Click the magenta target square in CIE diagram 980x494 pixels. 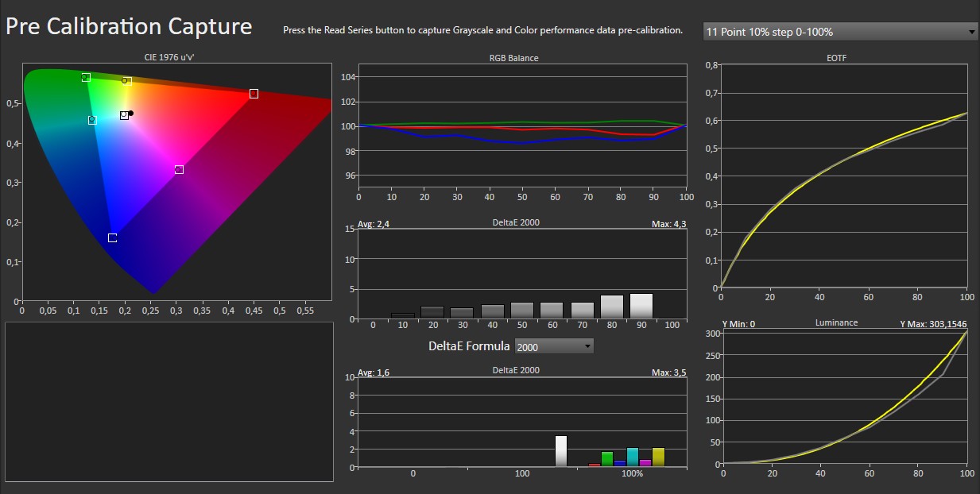tap(179, 169)
